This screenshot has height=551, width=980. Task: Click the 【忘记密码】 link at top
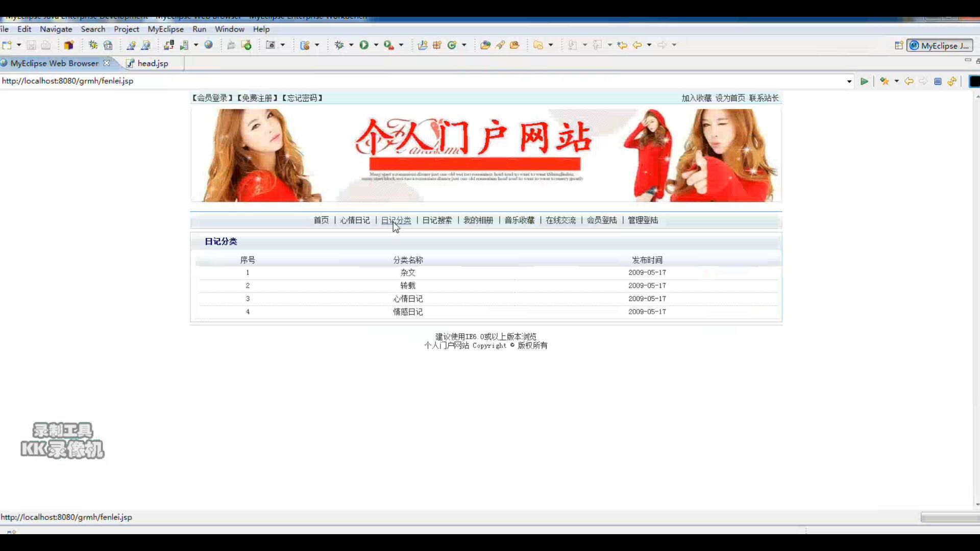[x=302, y=98]
